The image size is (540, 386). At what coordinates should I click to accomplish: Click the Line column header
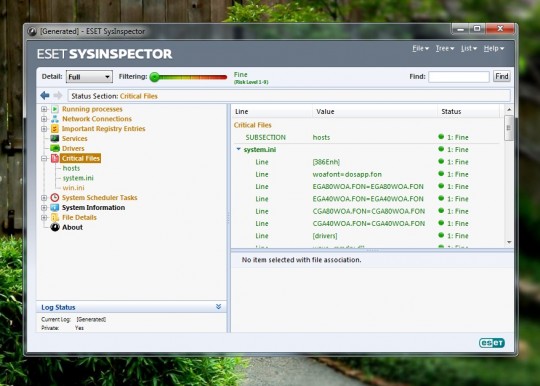(x=271, y=112)
